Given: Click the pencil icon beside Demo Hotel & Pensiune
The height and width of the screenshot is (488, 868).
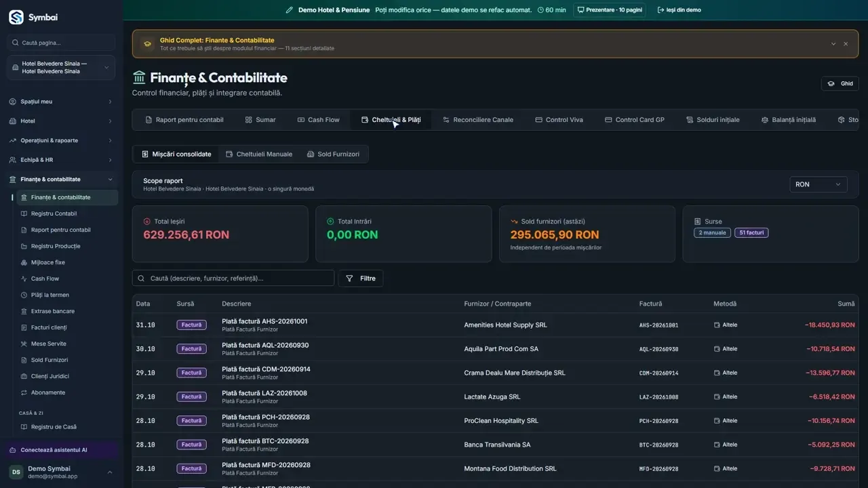Looking at the screenshot, I should (290, 10).
